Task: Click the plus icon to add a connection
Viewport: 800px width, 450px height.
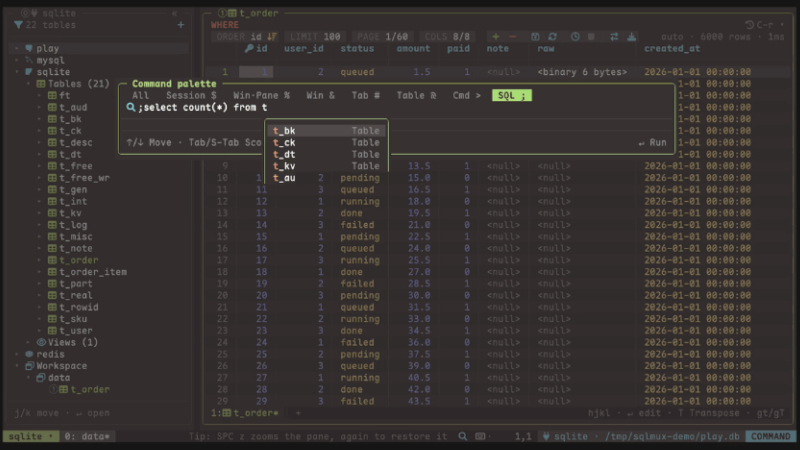Action: pos(181,24)
